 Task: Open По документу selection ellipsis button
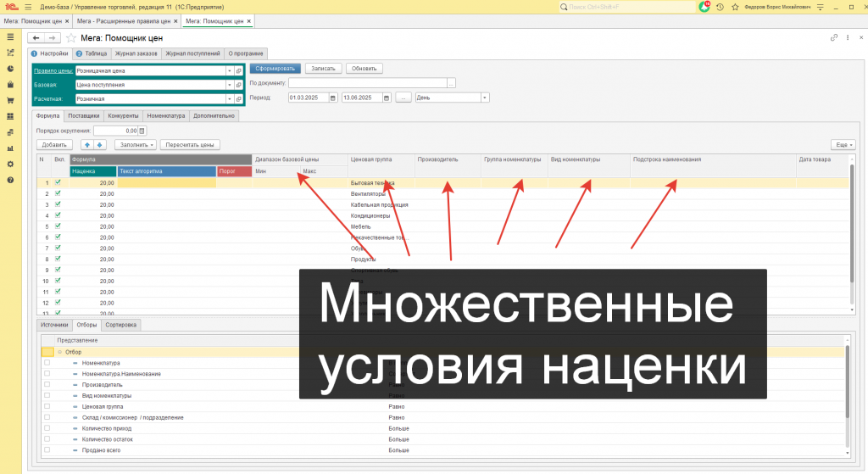coord(452,83)
